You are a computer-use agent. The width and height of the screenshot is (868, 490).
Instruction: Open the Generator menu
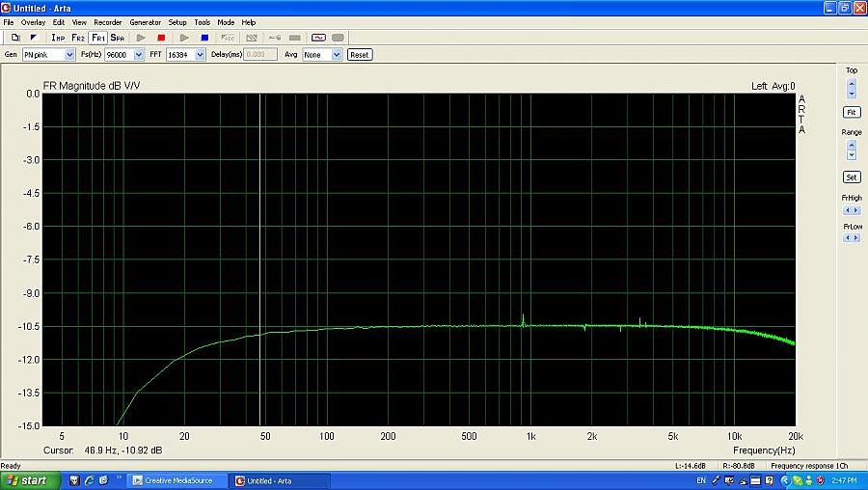(x=145, y=23)
